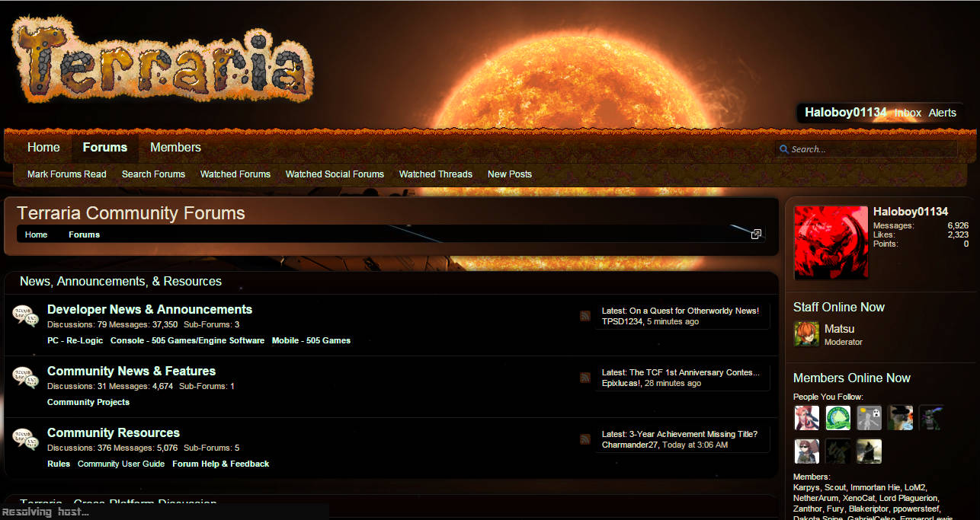Click Mark Forums Read

(67, 174)
